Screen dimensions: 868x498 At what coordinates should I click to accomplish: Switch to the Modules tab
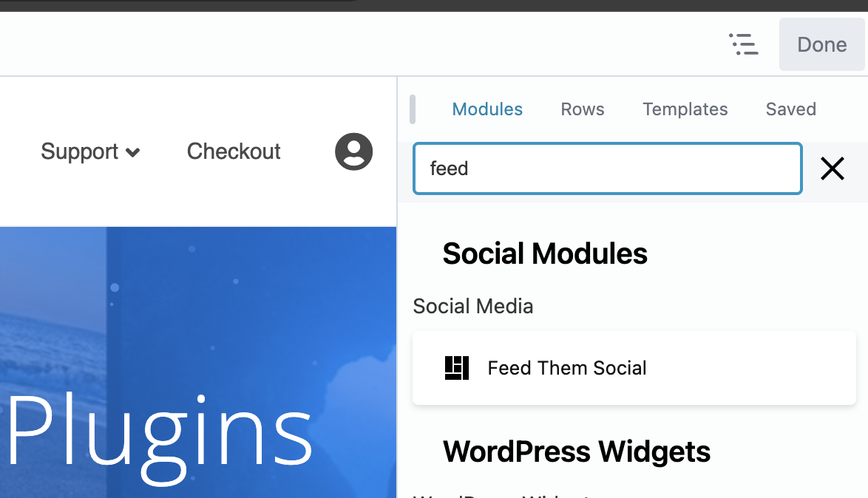(487, 109)
